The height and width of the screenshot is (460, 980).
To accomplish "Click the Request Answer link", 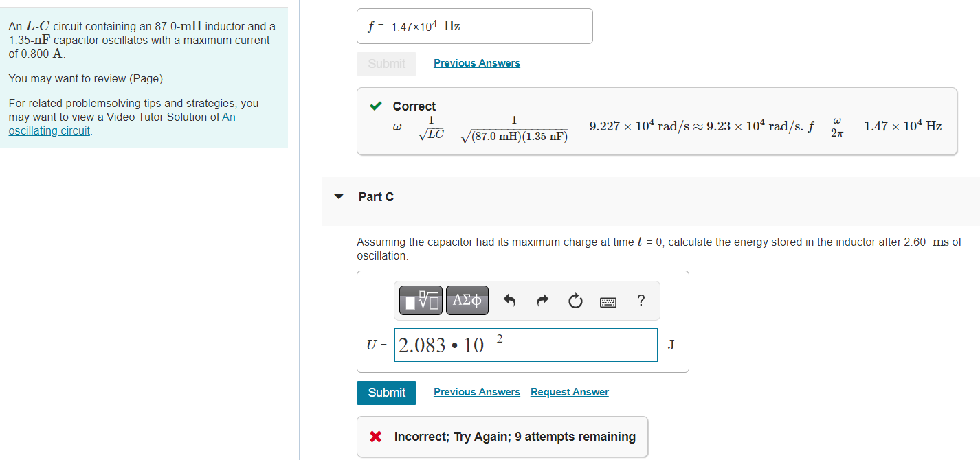I will (x=569, y=391).
